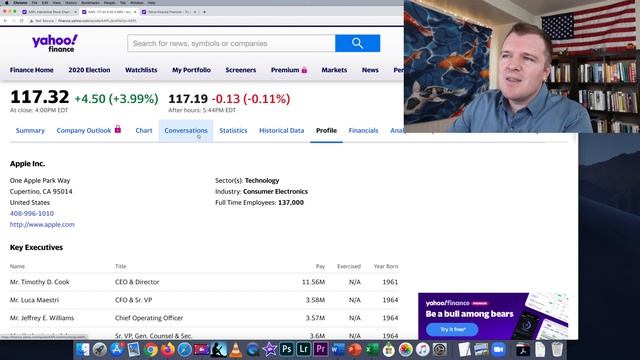Open PowerPoint from the dock
Viewport: 640px width, 360px height.
tap(355, 350)
